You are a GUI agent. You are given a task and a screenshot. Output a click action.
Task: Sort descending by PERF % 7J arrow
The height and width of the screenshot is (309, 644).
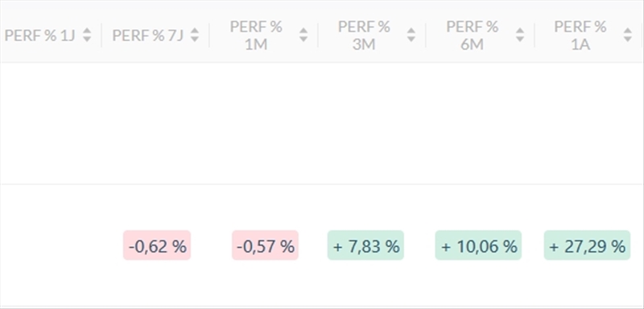195,39
